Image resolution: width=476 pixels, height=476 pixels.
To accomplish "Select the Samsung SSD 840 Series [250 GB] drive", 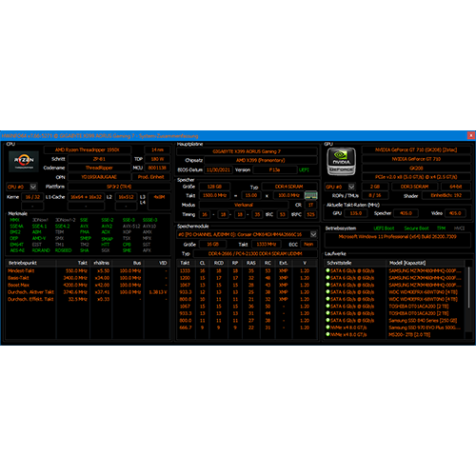I will pos(394,320).
